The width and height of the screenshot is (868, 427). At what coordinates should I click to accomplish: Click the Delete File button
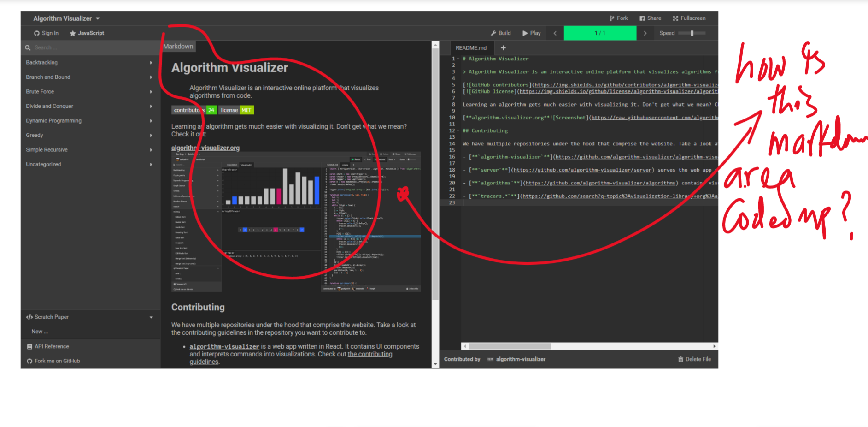point(694,359)
